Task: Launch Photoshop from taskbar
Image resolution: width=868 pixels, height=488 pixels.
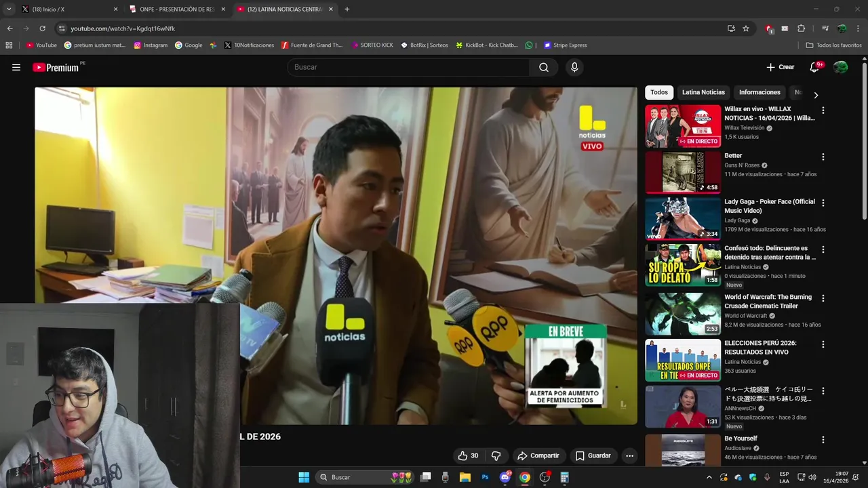Action: (x=485, y=477)
